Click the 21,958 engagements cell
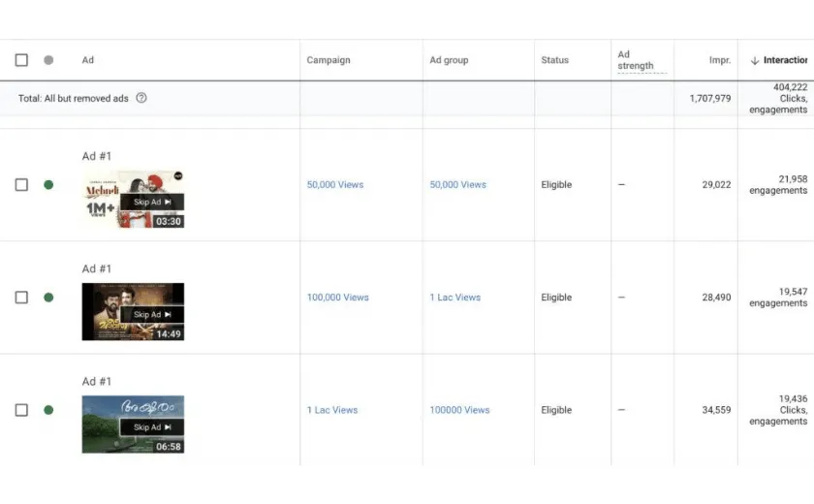 (778, 185)
